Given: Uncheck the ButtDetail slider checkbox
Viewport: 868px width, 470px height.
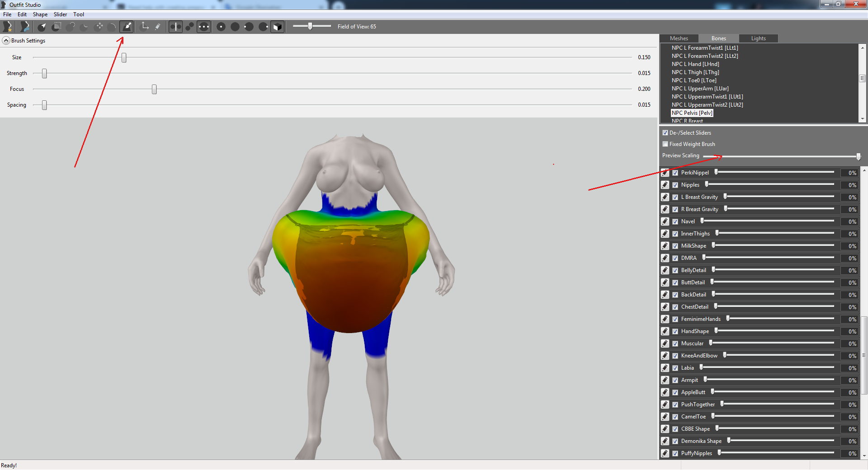Looking at the screenshot, I should click(675, 282).
